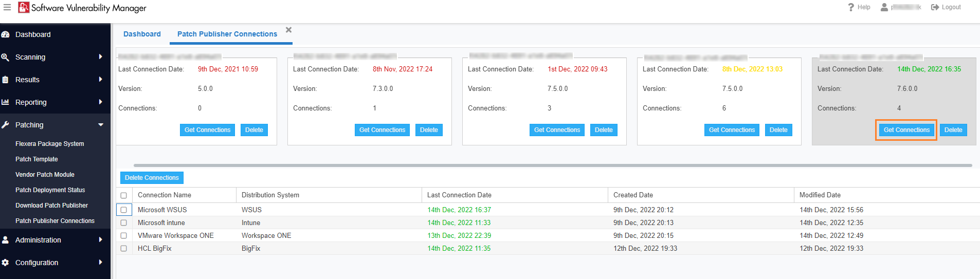Switch to the Dashboard tab

coord(142,34)
